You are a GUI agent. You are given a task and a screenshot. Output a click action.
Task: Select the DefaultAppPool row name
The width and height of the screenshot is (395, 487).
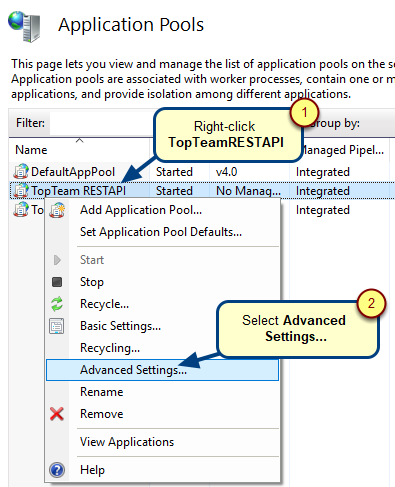pos(73,172)
